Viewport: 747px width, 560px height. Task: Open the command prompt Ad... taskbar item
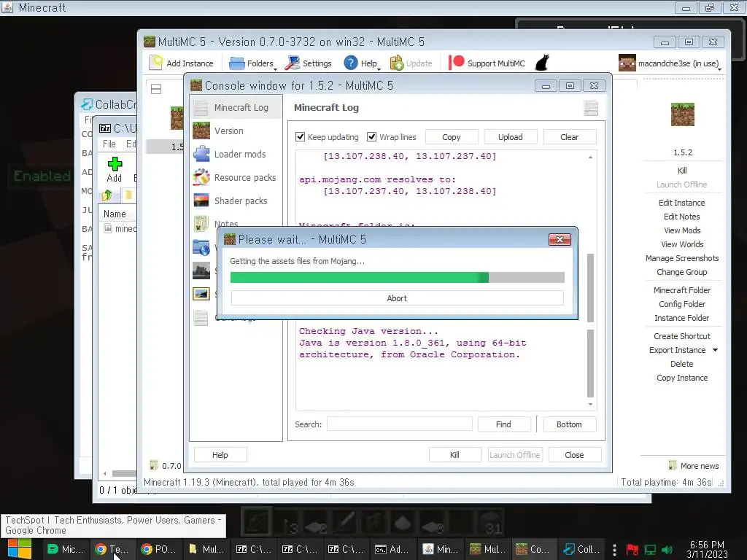point(392,549)
